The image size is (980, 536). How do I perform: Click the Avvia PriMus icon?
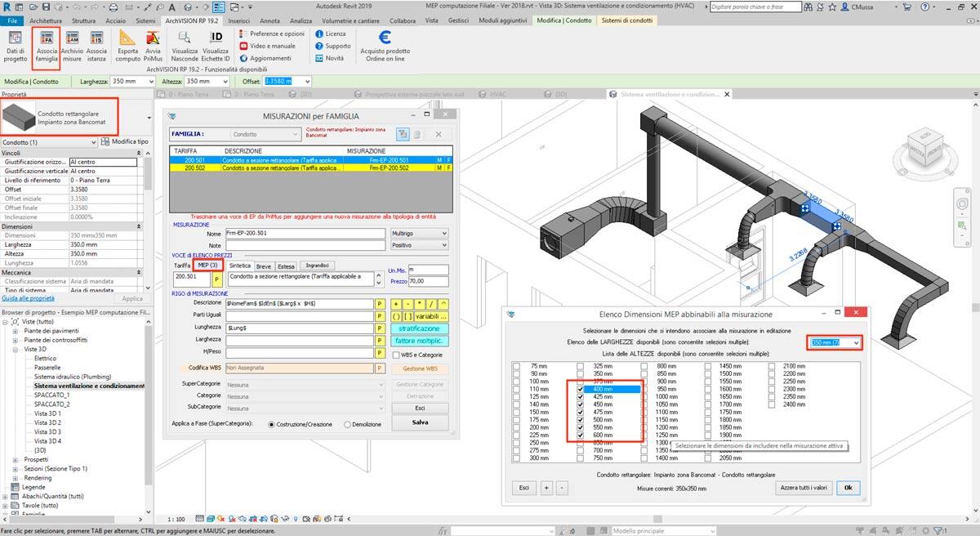pyautogui.click(x=153, y=47)
